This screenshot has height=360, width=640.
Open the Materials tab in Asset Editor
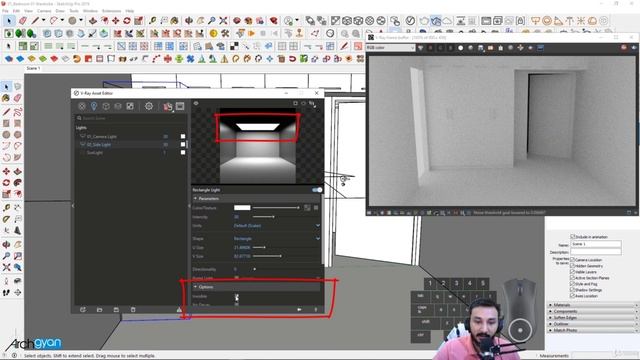pos(82,106)
